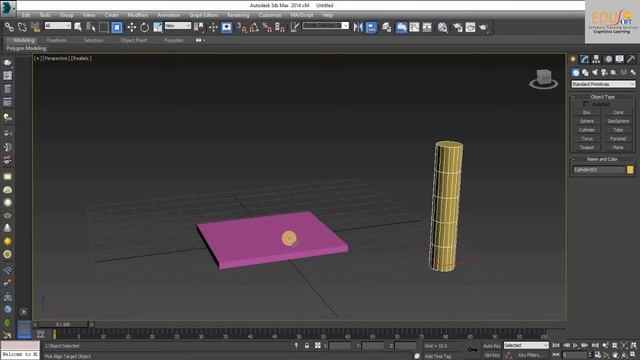The width and height of the screenshot is (640, 360).
Task: Open the Modify command panel tab
Action: pyautogui.click(x=584, y=59)
